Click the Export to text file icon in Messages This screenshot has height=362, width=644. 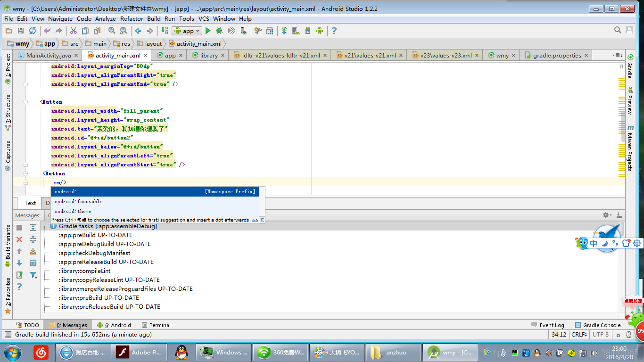tap(19, 275)
